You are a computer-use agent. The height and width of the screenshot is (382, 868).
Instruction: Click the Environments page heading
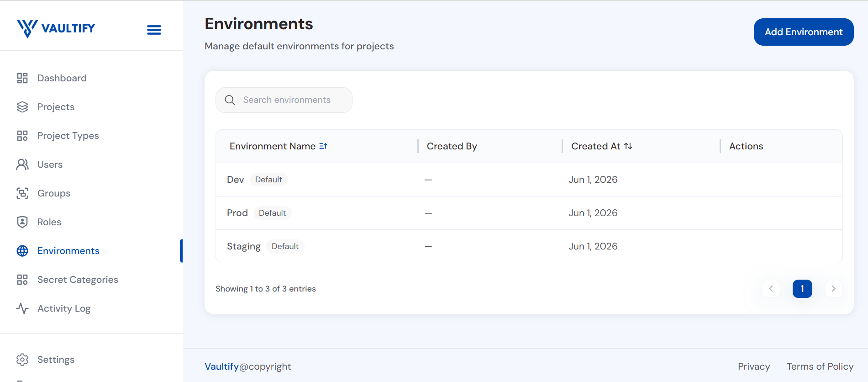pyautogui.click(x=259, y=24)
